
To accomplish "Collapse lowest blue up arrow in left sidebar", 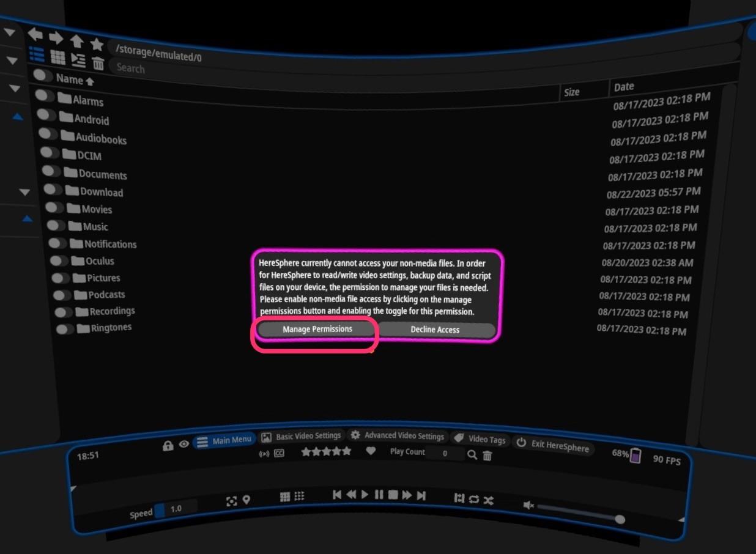I will [x=28, y=218].
